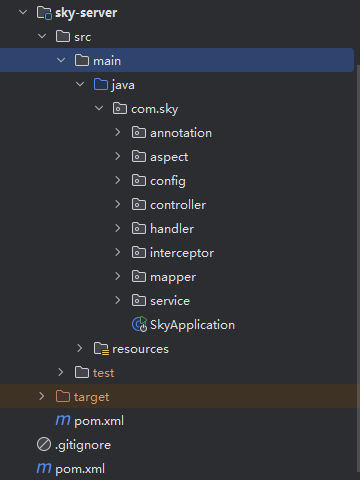Click the SkyApplication Spring Boot class icon

pos(139,324)
